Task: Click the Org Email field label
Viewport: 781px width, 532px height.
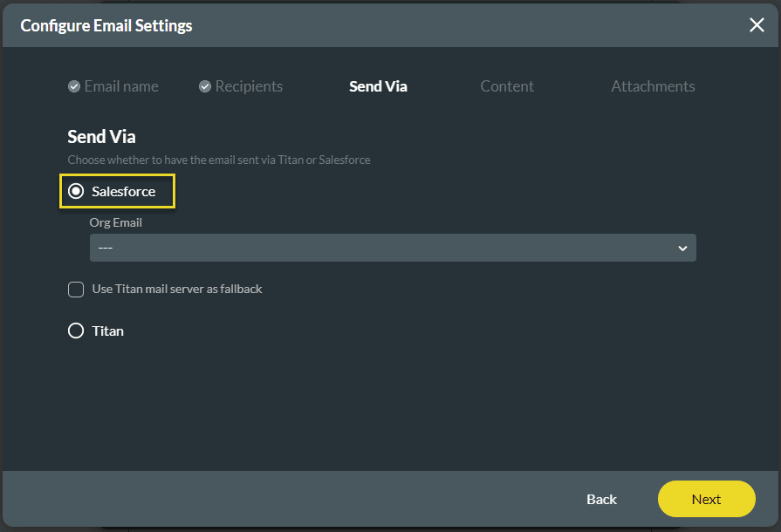Action: pos(116,222)
